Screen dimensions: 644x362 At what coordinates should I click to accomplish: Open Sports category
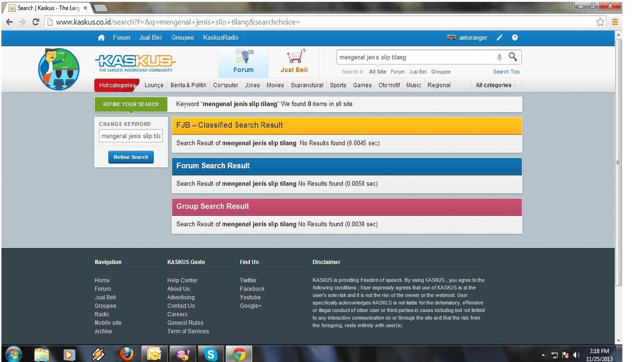pos(338,85)
